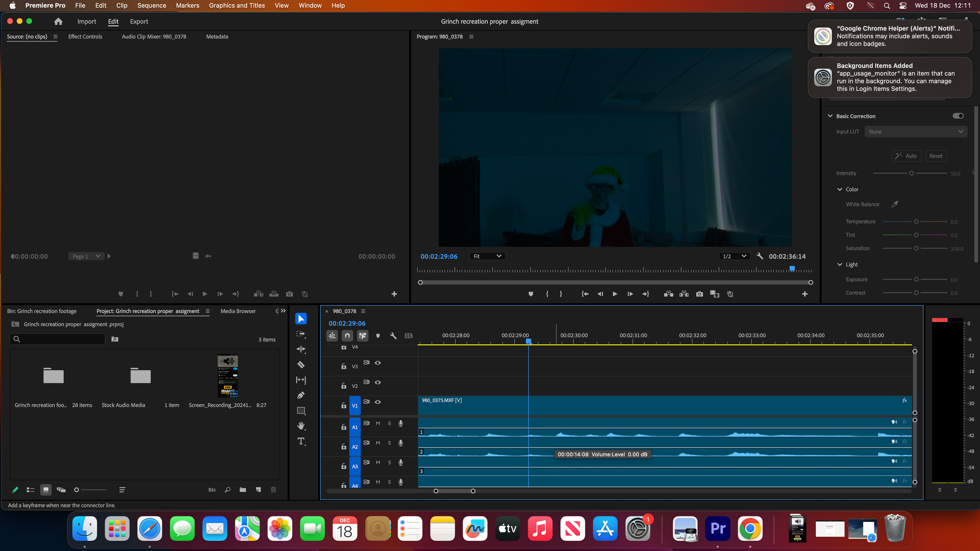This screenshot has height=551, width=980.
Task: Collapse the Light section
Action: coord(839,265)
